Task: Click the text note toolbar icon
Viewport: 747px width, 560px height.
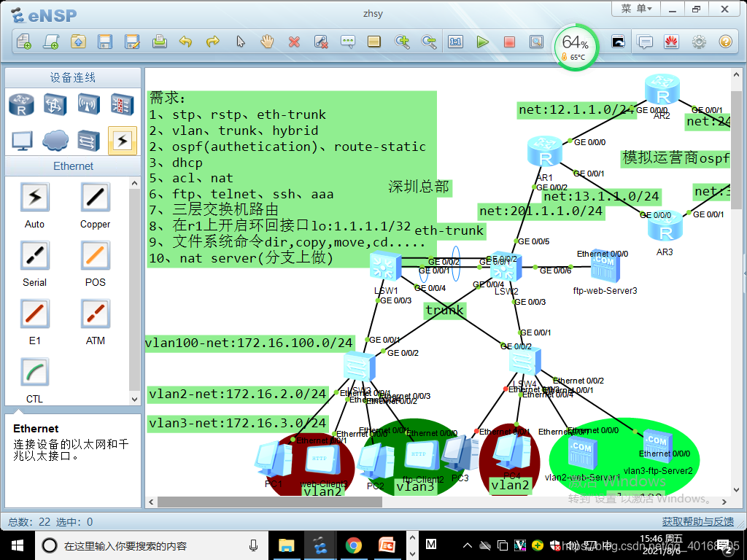Action: click(x=348, y=42)
